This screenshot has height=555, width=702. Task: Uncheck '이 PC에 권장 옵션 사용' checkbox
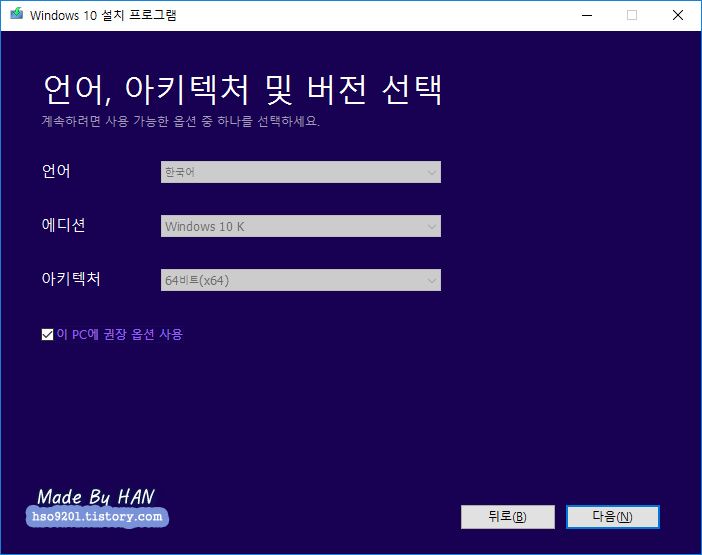[47, 334]
